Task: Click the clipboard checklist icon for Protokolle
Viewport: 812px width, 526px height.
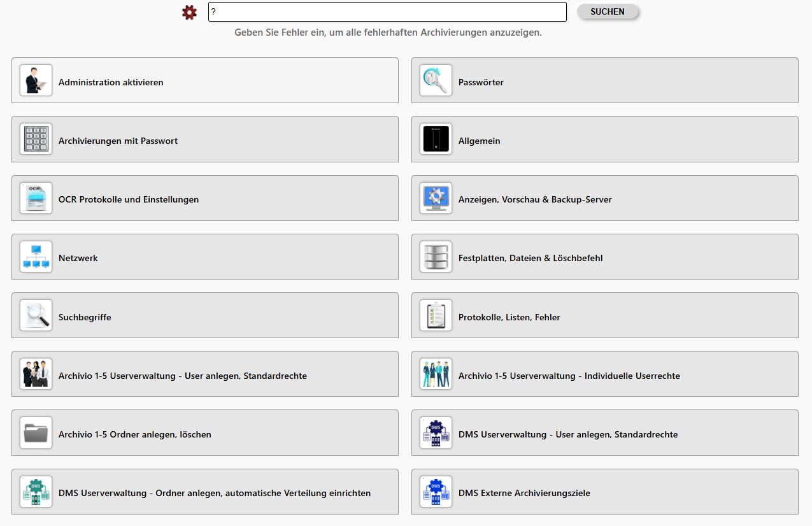Action: tap(436, 315)
